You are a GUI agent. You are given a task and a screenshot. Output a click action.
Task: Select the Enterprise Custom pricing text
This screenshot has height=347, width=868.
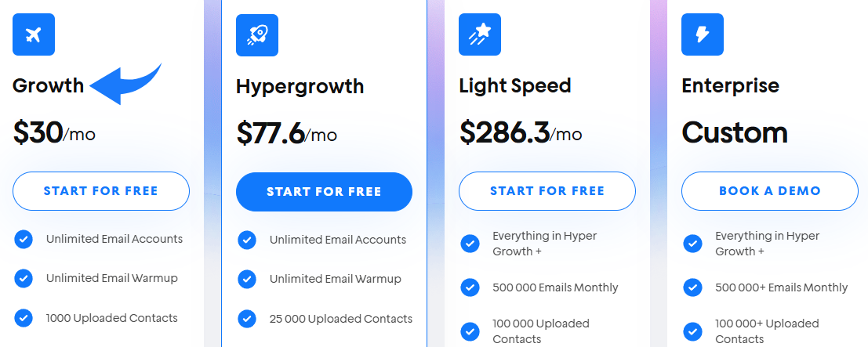click(734, 132)
